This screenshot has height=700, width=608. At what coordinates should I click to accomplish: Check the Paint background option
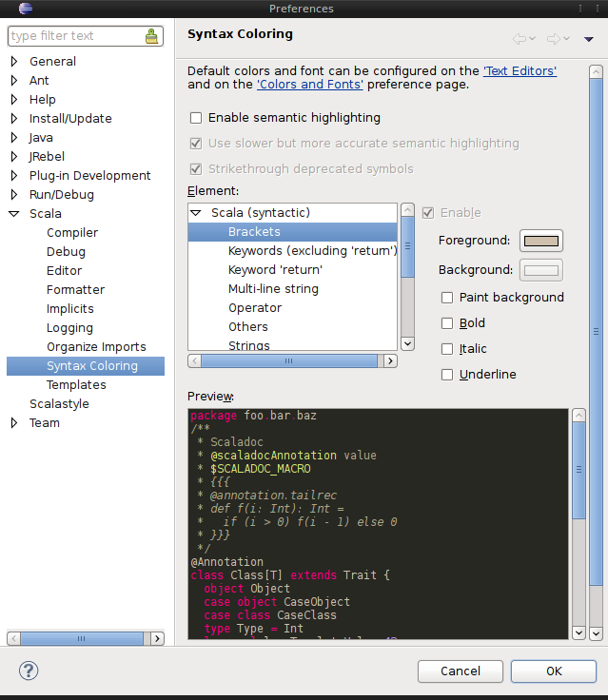[447, 298]
